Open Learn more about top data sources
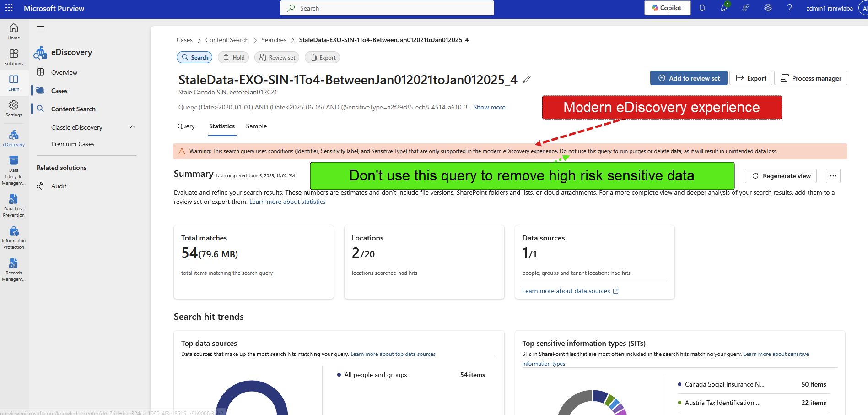This screenshot has height=415, width=868. point(393,354)
